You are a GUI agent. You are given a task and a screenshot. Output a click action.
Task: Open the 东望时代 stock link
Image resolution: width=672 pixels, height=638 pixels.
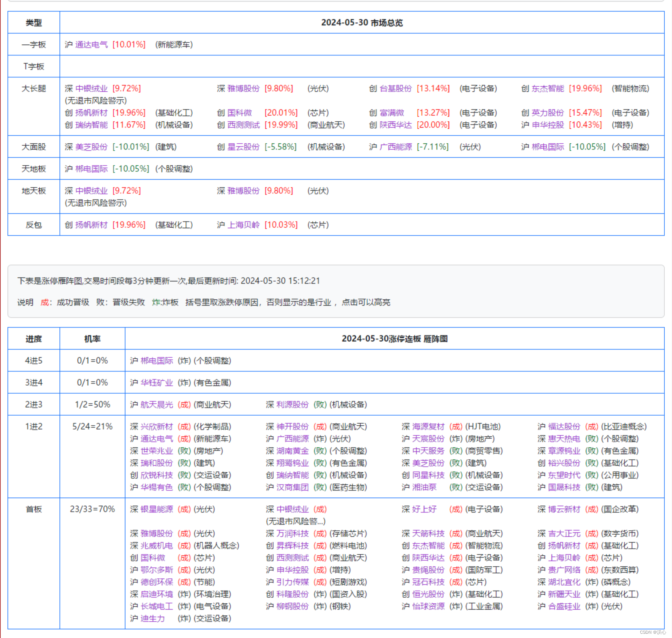[564, 475]
